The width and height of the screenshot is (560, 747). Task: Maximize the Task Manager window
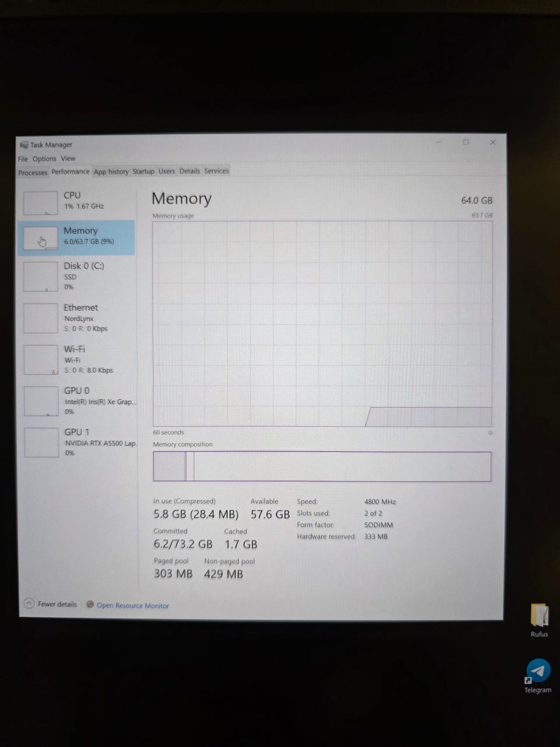tap(466, 142)
